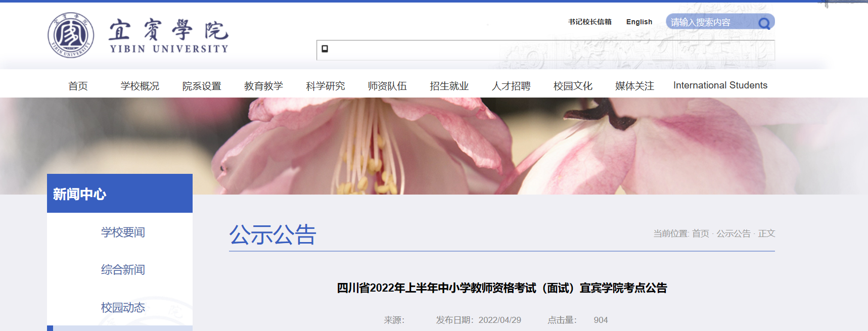Open 综合新闻 in the sidebar
The image size is (868, 331).
click(x=123, y=270)
